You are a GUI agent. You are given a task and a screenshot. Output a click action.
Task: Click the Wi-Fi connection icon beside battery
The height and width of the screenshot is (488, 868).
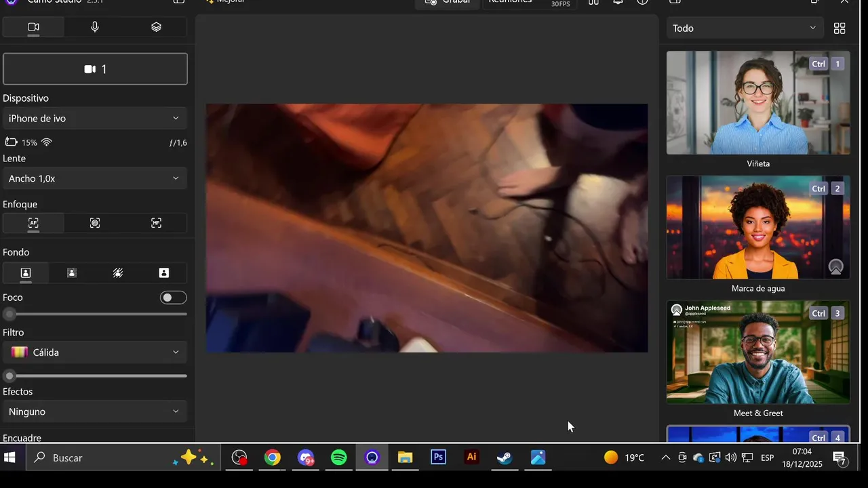[x=47, y=142]
